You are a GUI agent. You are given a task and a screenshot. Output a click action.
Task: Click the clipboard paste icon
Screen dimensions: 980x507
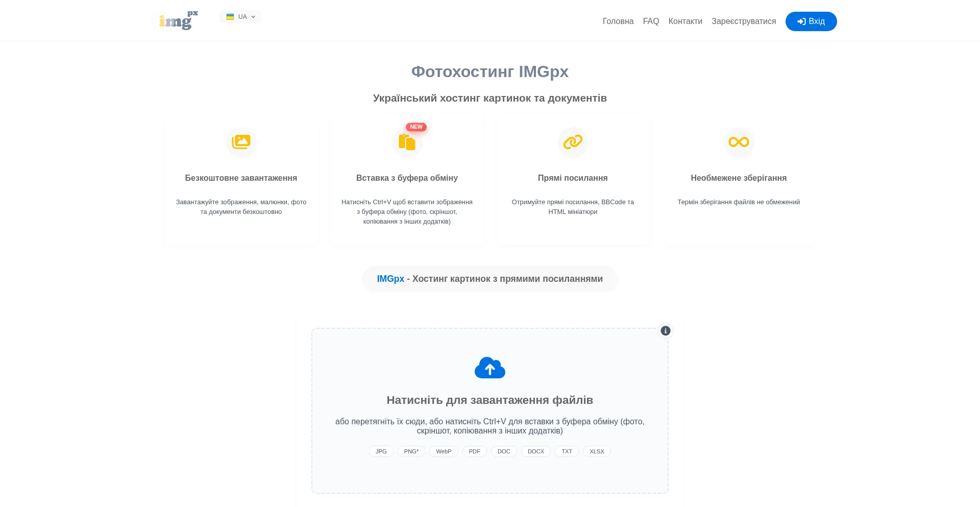[x=407, y=142]
